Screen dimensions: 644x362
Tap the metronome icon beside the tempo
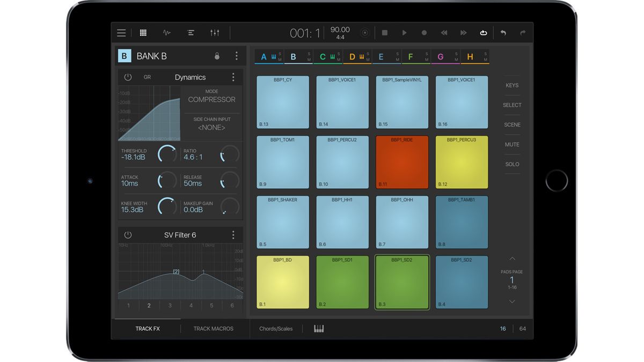click(364, 32)
